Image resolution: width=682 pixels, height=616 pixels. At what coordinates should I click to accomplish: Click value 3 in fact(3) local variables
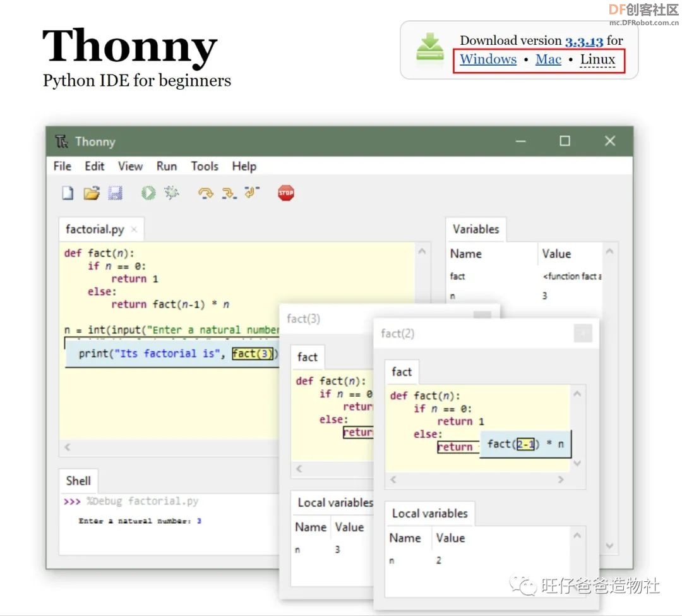tap(337, 550)
